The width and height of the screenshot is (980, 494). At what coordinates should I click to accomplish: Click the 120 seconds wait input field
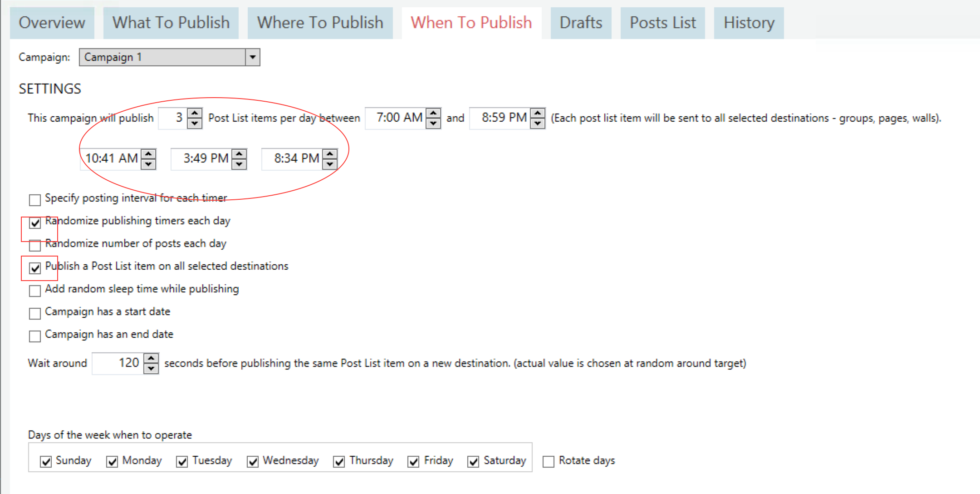pos(118,363)
